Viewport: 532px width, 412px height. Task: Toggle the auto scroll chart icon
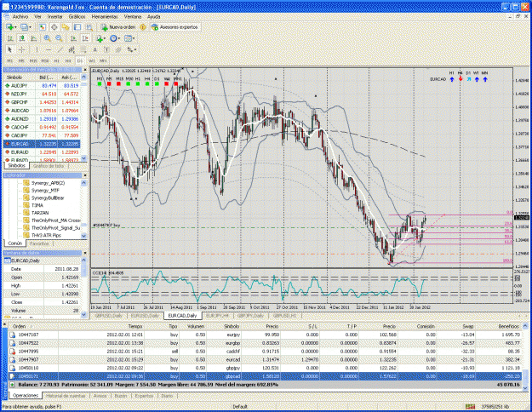pos(73,38)
